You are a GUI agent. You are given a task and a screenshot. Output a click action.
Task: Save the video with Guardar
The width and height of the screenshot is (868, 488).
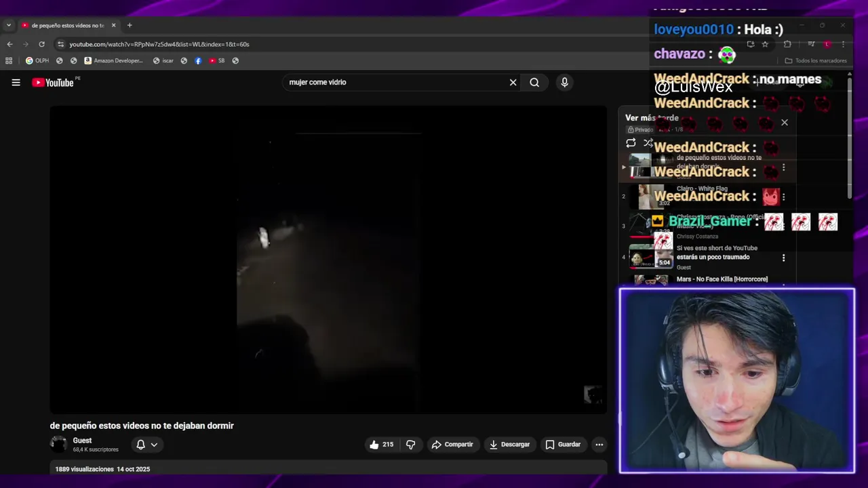click(x=563, y=445)
